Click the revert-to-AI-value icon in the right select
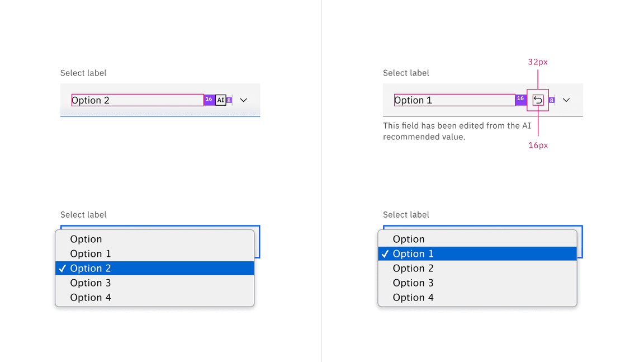The height and width of the screenshot is (362, 644). (537, 100)
